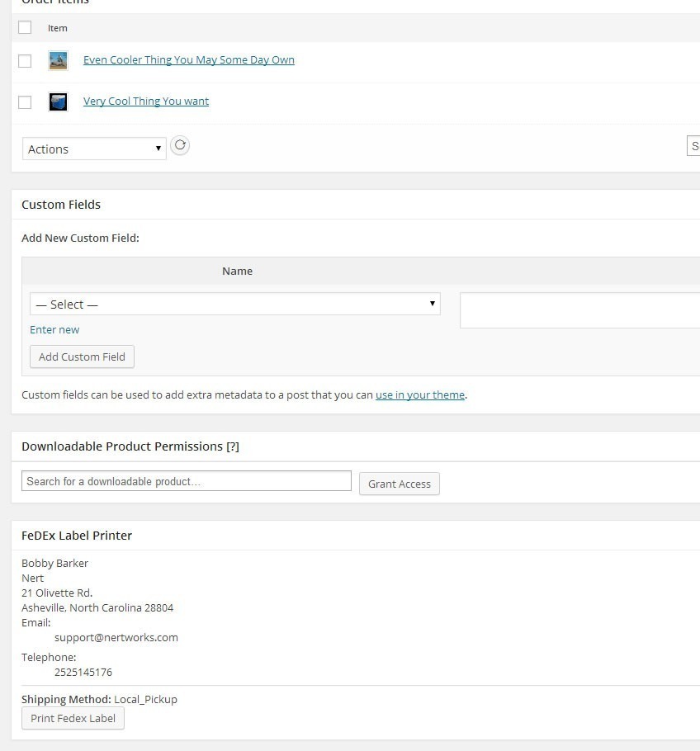Open the Actions dropdown for order items
Viewport: 700px width, 751px height.
pos(94,149)
